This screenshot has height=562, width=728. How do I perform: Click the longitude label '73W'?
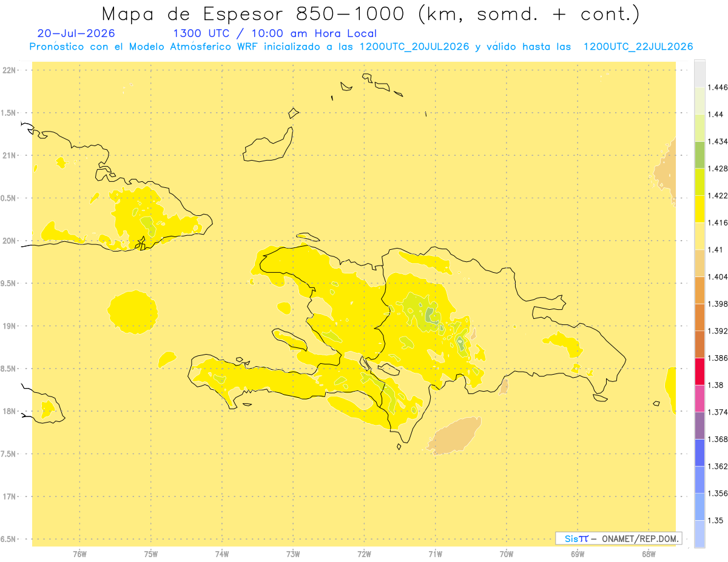click(x=293, y=554)
